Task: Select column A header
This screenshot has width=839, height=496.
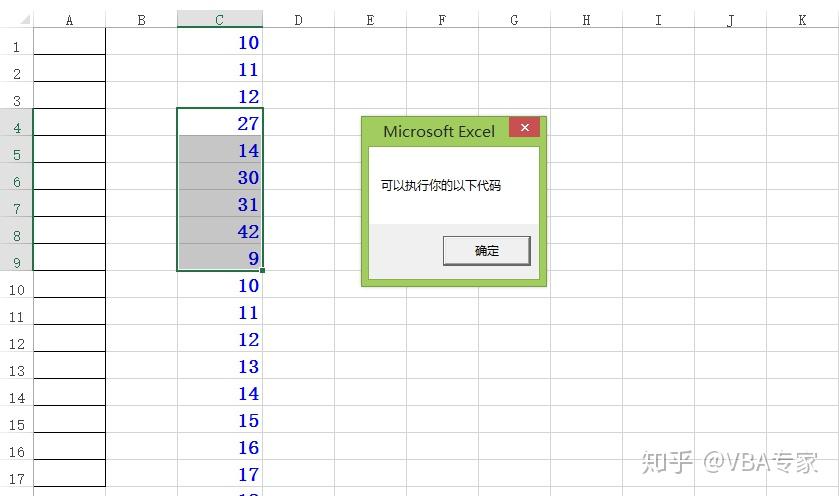Action: (x=69, y=20)
